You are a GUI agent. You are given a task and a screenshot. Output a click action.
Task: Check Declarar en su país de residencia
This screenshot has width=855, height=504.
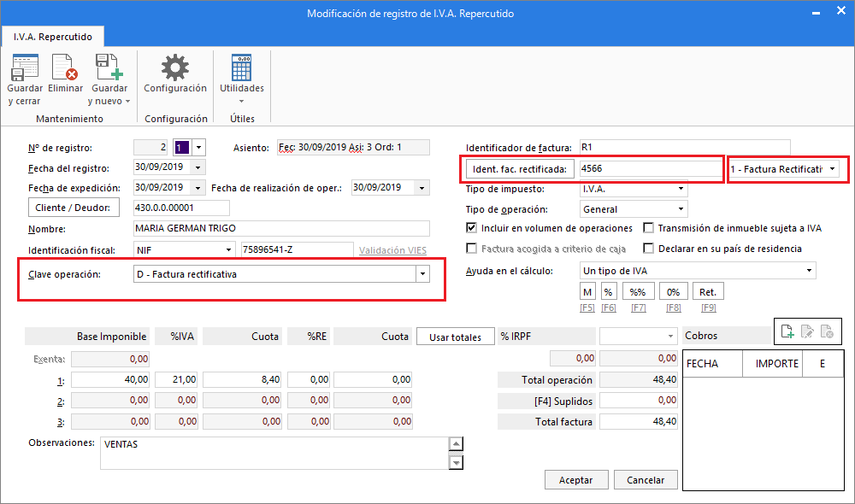(x=649, y=249)
